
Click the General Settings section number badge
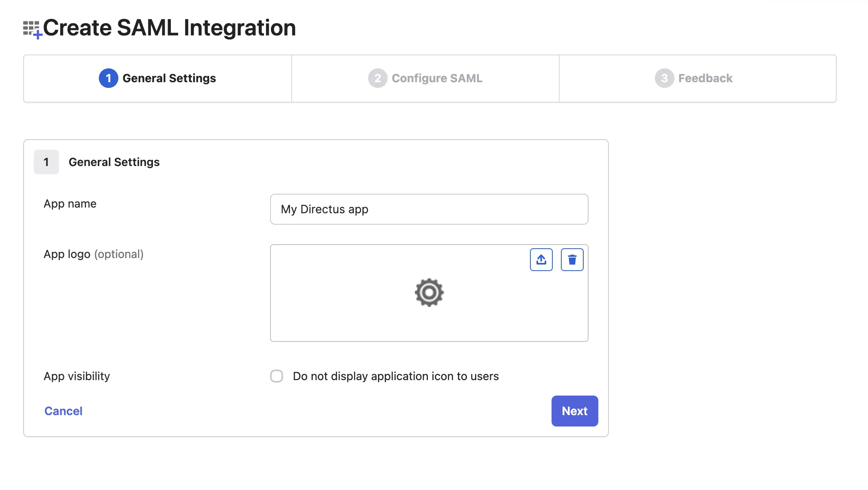click(x=46, y=162)
